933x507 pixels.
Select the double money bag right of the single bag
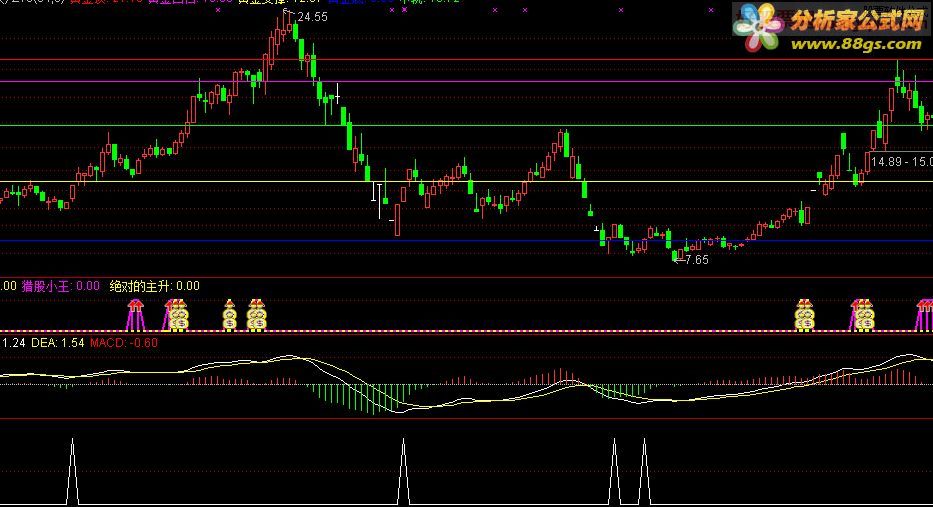click(x=257, y=315)
